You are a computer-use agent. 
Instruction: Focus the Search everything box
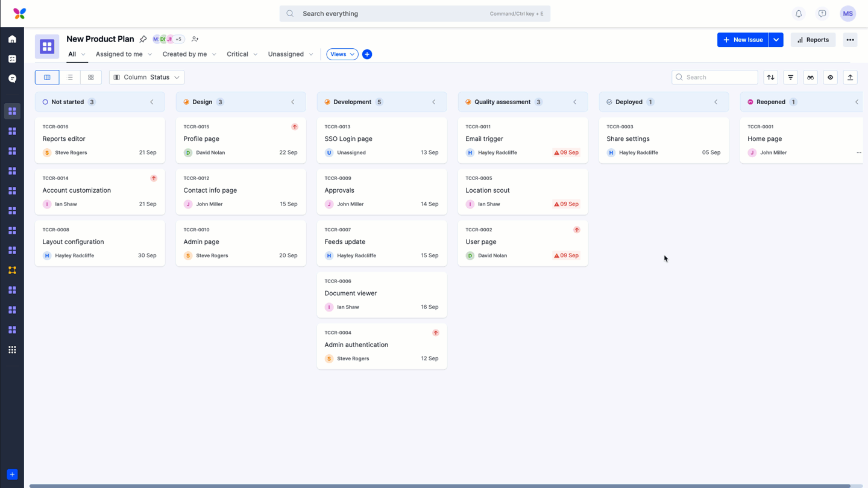point(415,13)
